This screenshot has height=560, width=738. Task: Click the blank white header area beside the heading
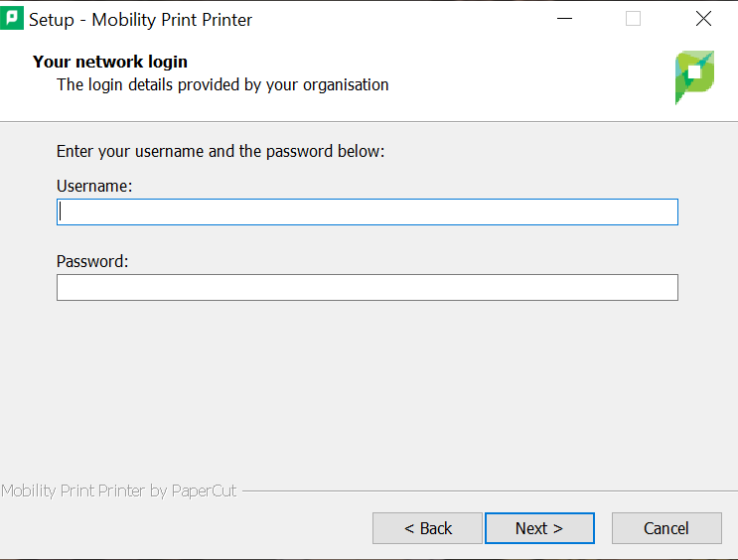point(517,74)
